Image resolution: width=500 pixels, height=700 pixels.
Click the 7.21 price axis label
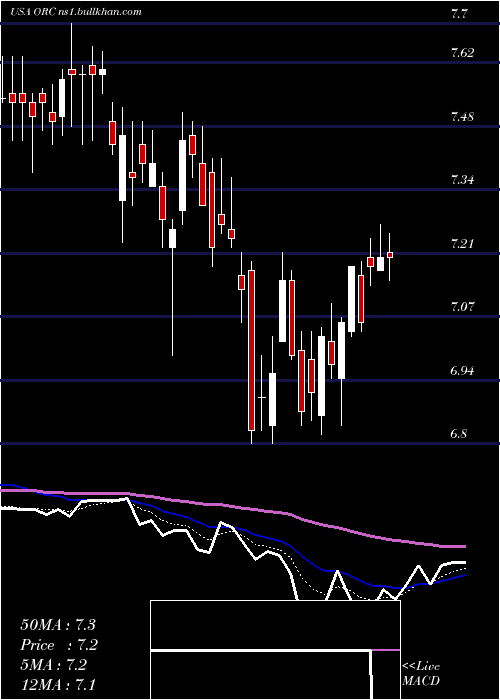462,244
